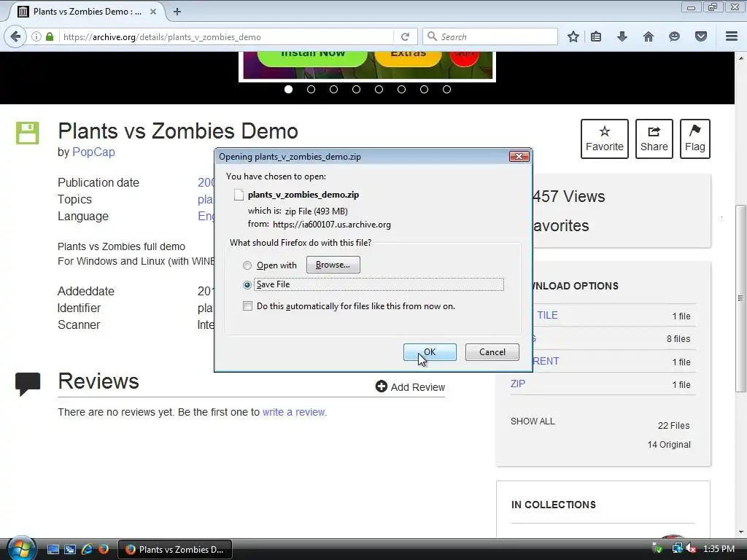Image resolution: width=747 pixels, height=560 pixels.
Task: Click the page vertical scrollbar thumb
Action: (x=740, y=298)
